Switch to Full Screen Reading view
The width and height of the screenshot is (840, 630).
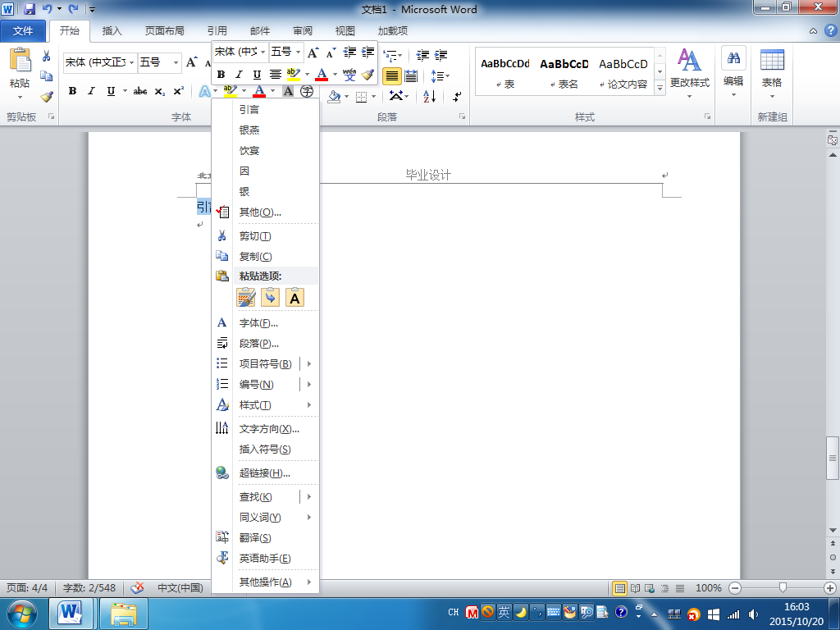pyautogui.click(x=635, y=588)
